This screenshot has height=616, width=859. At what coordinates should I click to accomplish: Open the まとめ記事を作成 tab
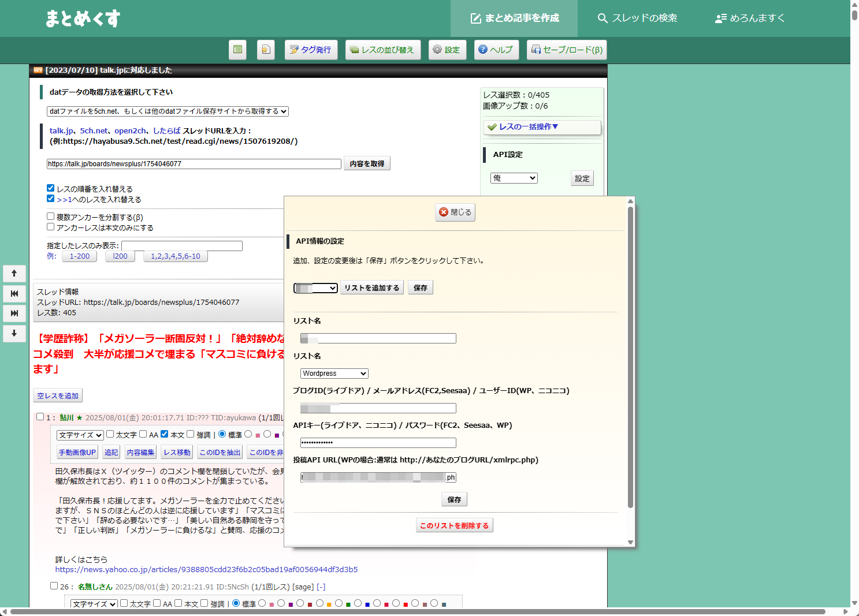[x=514, y=18]
